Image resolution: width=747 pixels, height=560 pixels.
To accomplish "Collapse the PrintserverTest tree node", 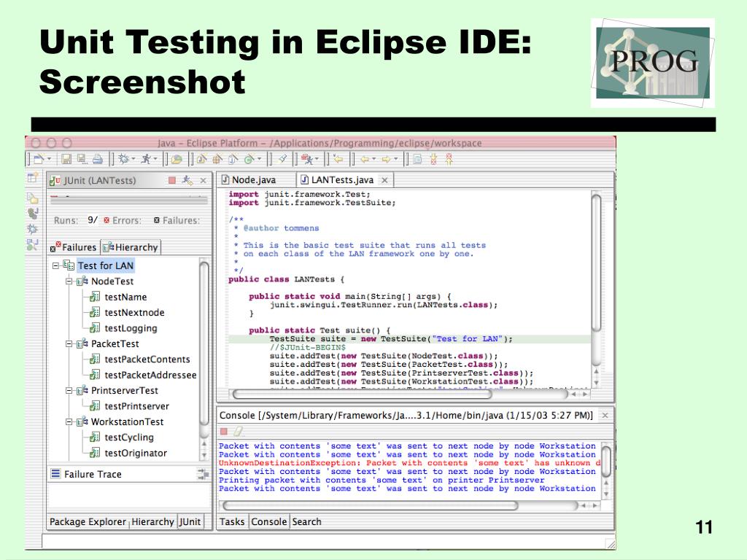I will 69,391.
